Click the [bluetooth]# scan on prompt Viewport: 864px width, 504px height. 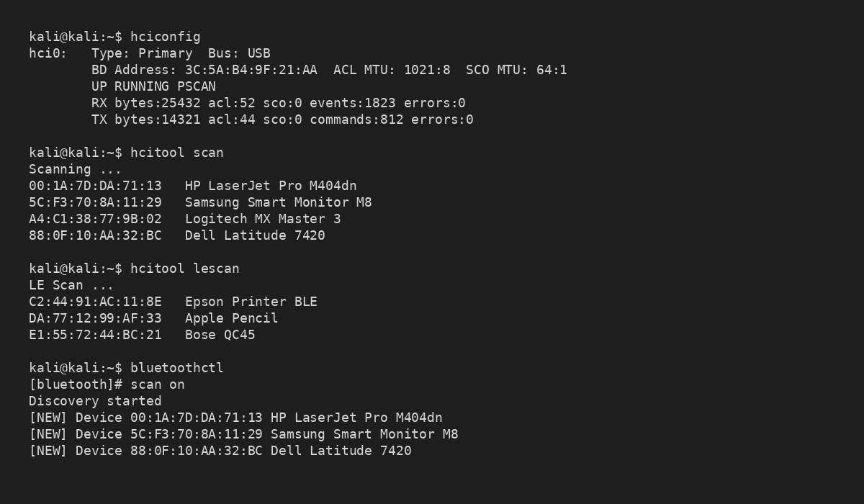point(107,384)
